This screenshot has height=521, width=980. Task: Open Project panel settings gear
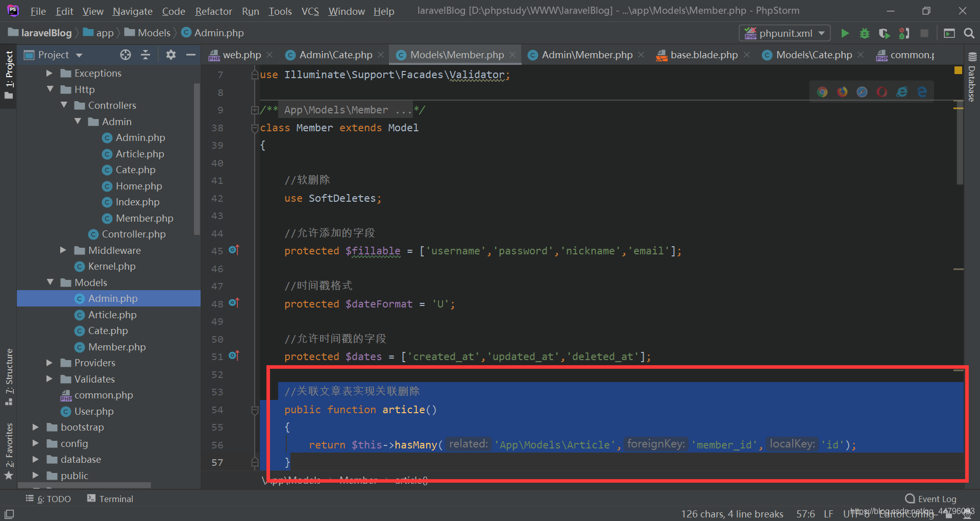[x=171, y=55]
